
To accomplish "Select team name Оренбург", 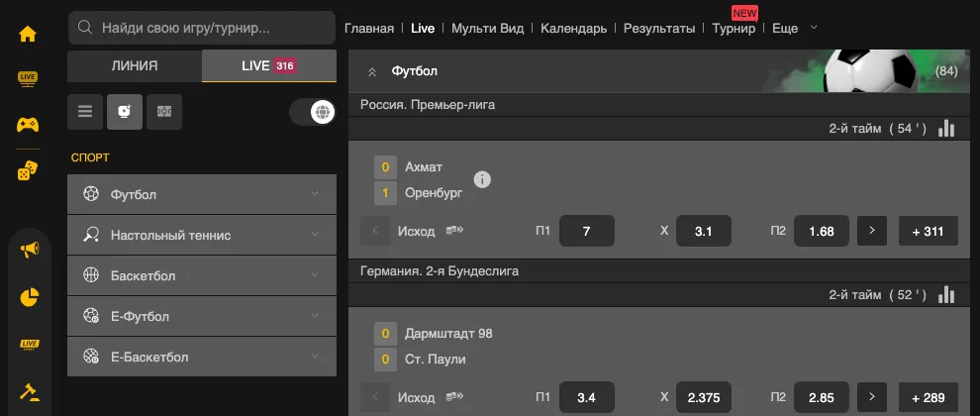I will tap(434, 193).
